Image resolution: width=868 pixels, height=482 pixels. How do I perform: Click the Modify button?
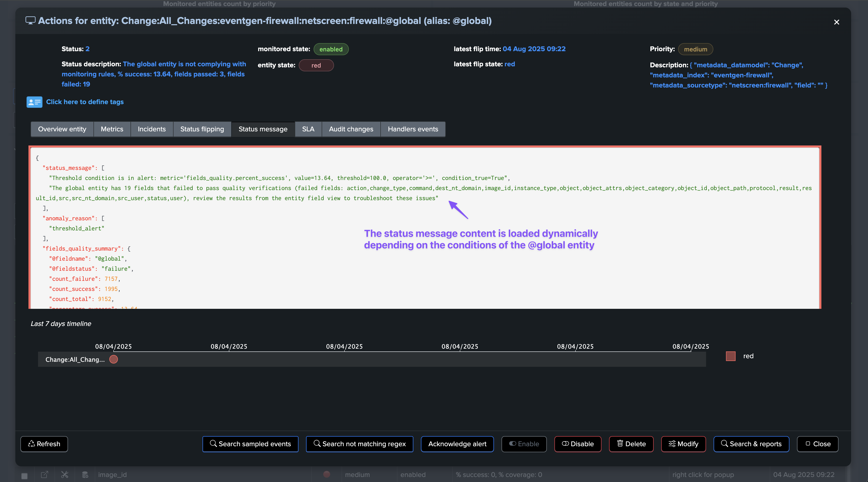683,444
